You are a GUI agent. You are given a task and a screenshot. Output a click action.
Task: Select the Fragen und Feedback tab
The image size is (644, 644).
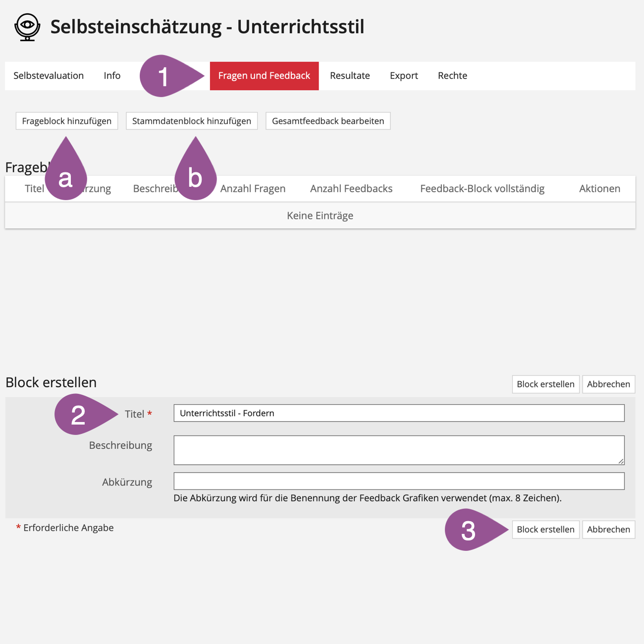click(264, 76)
